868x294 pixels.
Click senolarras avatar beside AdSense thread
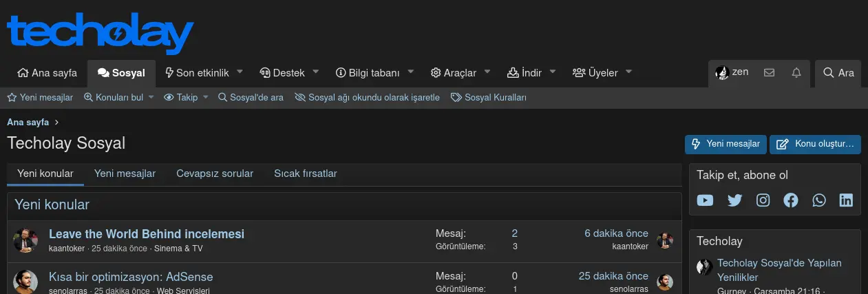(x=25, y=282)
